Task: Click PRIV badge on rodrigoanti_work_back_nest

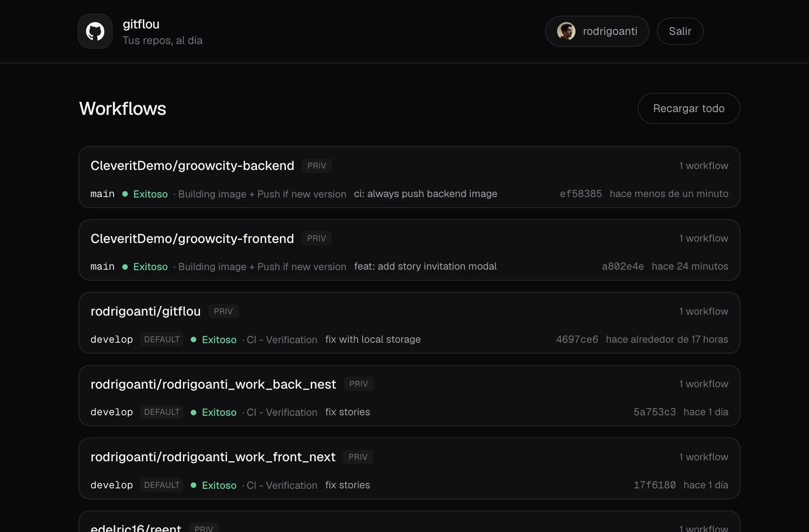Action: [359, 384]
